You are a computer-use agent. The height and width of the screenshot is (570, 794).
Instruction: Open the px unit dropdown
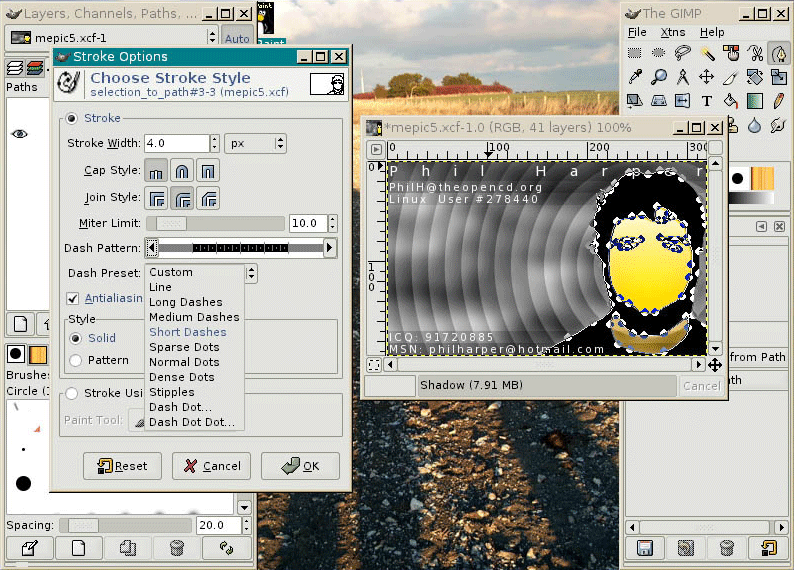pyautogui.click(x=255, y=143)
